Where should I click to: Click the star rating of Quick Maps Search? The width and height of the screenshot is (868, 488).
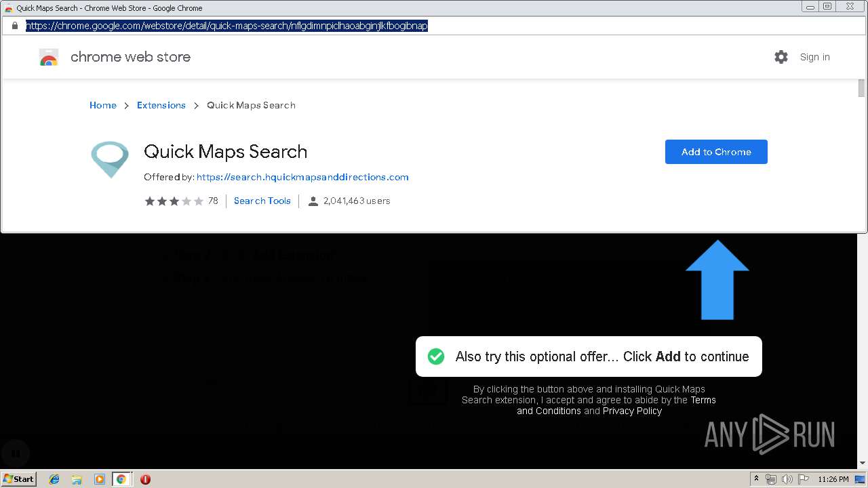click(x=174, y=201)
